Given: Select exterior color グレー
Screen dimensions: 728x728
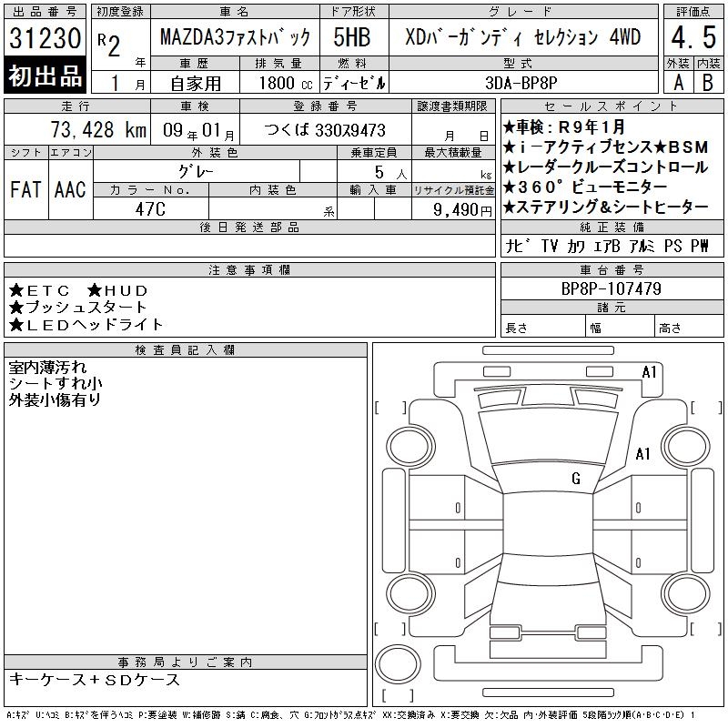Looking at the screenshot, I should click(196, 172).
